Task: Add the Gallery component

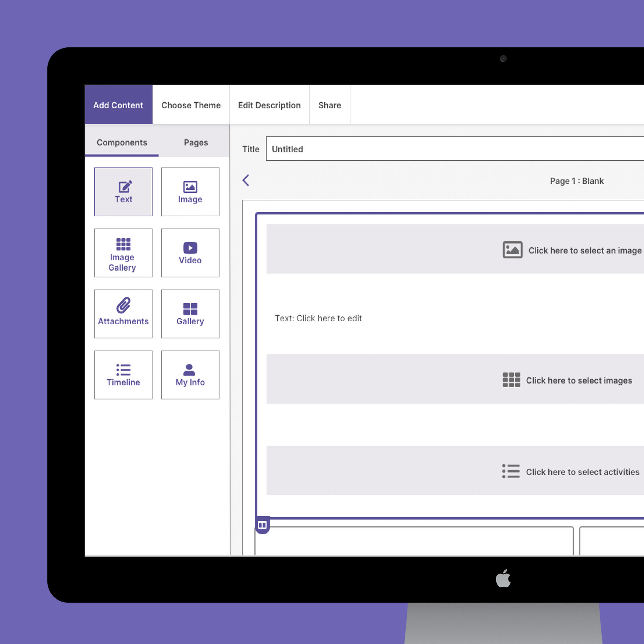Action: click(x=190, y=314)
